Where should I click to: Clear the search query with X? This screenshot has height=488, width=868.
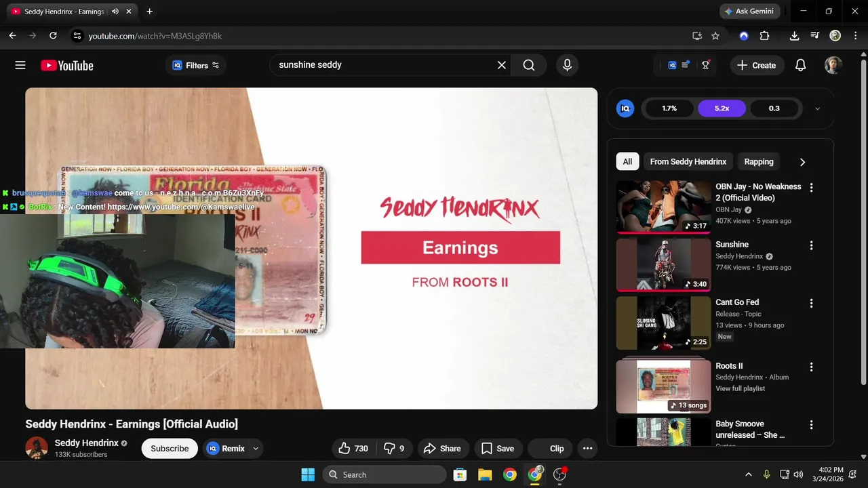pos(502,65)
